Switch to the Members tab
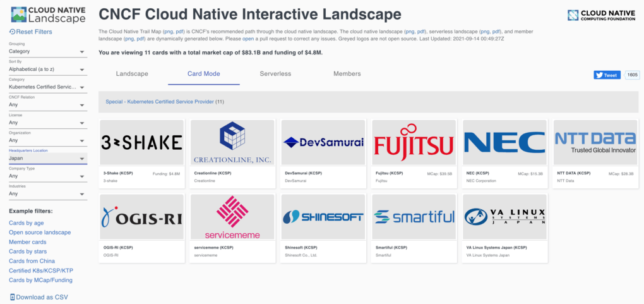644x304 pixels. (347, 74)
